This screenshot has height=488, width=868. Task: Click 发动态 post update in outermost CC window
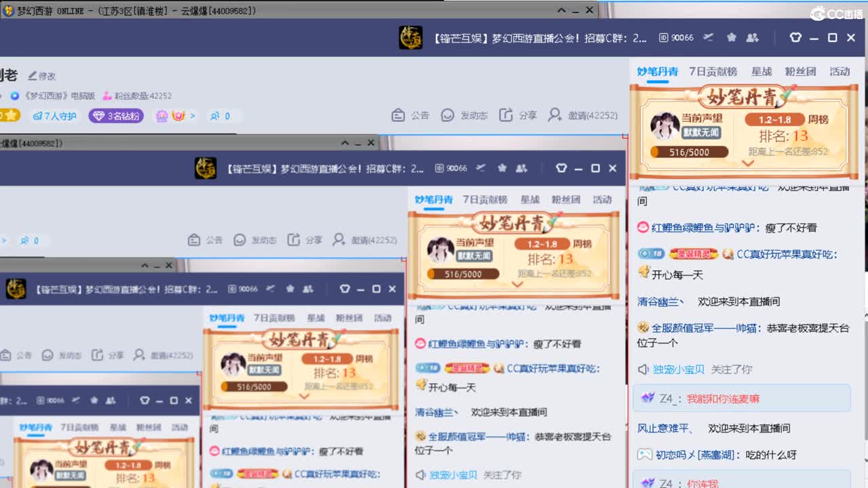click(x=465, y=115)
